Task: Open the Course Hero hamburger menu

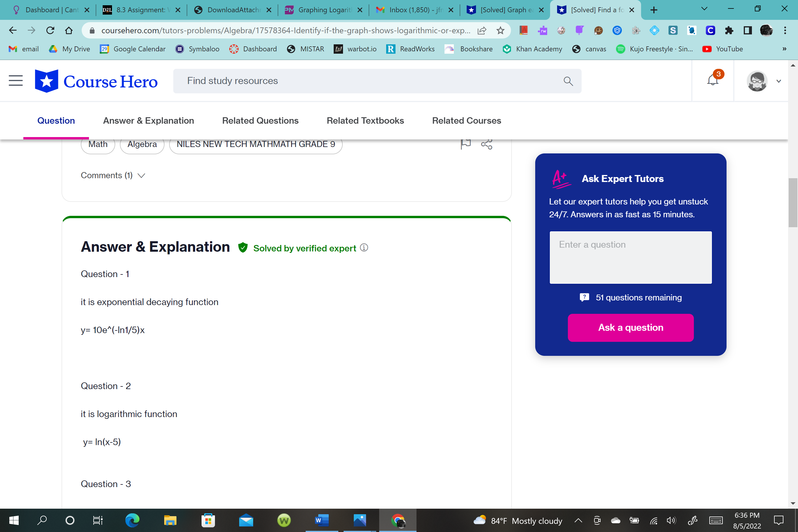Action: click(x=16, y=81)
